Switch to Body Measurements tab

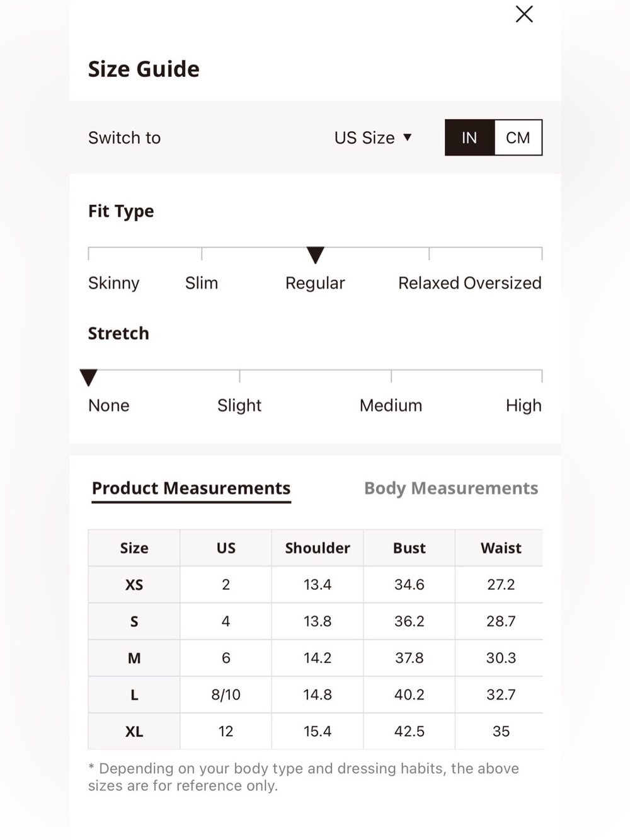point(451,488)
